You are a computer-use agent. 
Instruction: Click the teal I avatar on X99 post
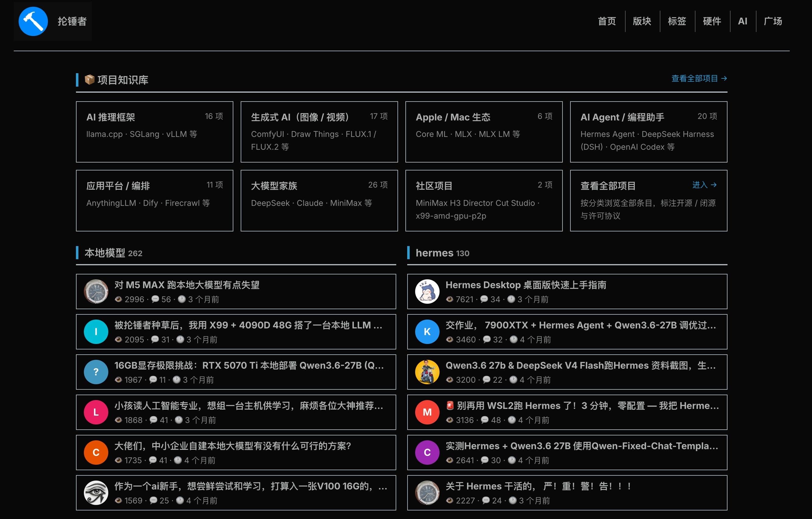point(96,332)
